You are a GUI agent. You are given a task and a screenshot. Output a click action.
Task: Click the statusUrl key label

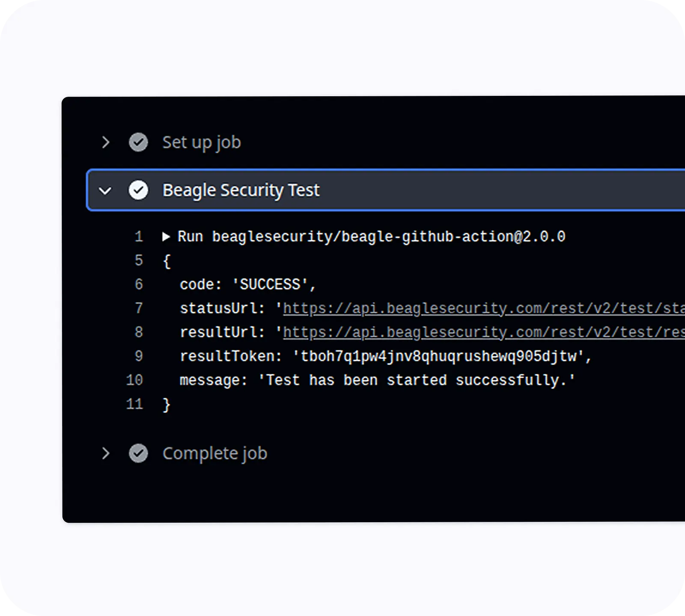tap(222, 308)
